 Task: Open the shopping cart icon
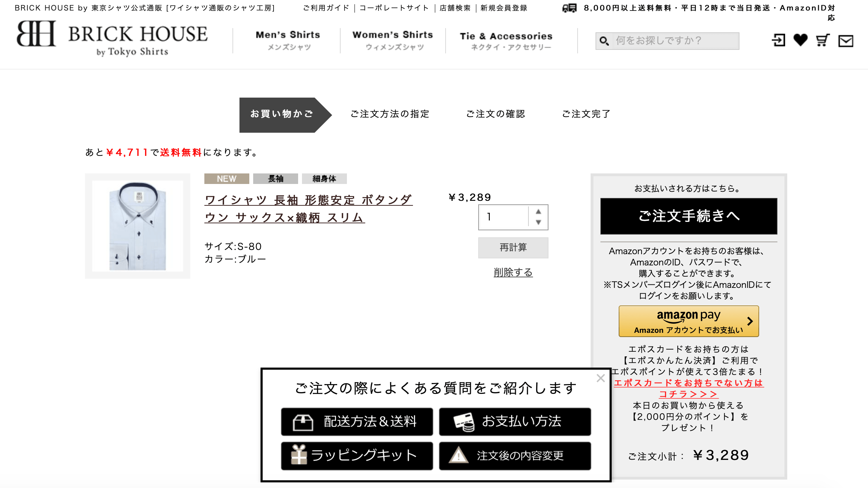point(822,40)
